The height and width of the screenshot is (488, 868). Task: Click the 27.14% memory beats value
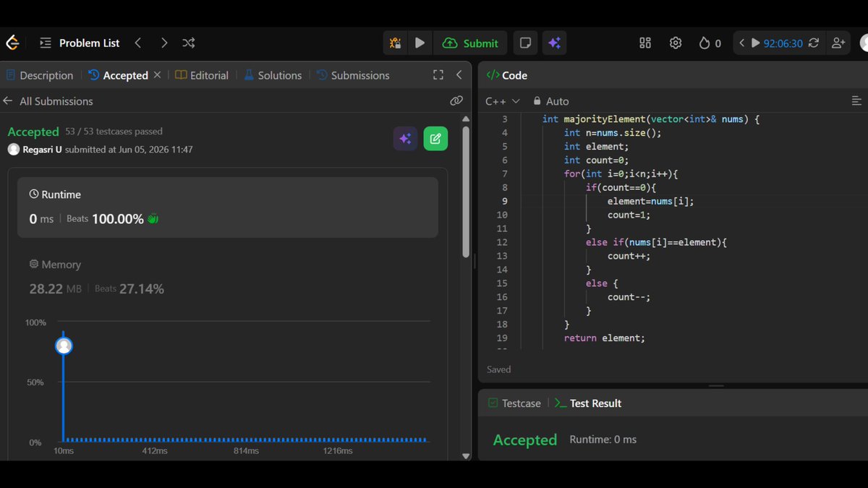tap(142, 289)
